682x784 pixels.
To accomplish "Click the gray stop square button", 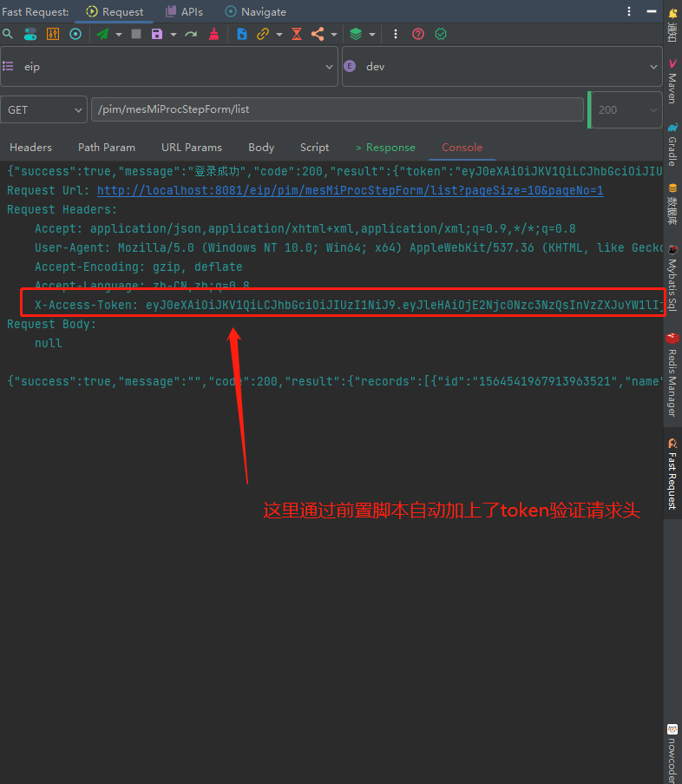I will tap(136, 34).
